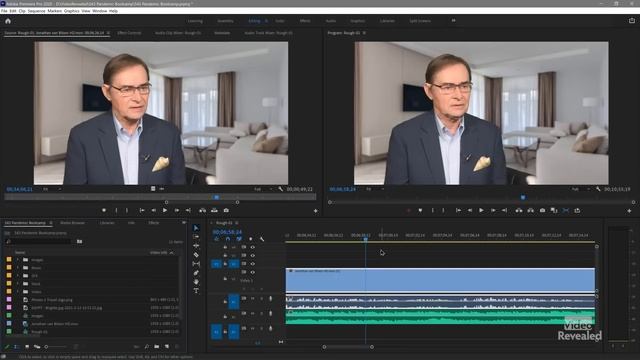Expand the Stock bin
The image size is (640, 360).
click(18, 284)
